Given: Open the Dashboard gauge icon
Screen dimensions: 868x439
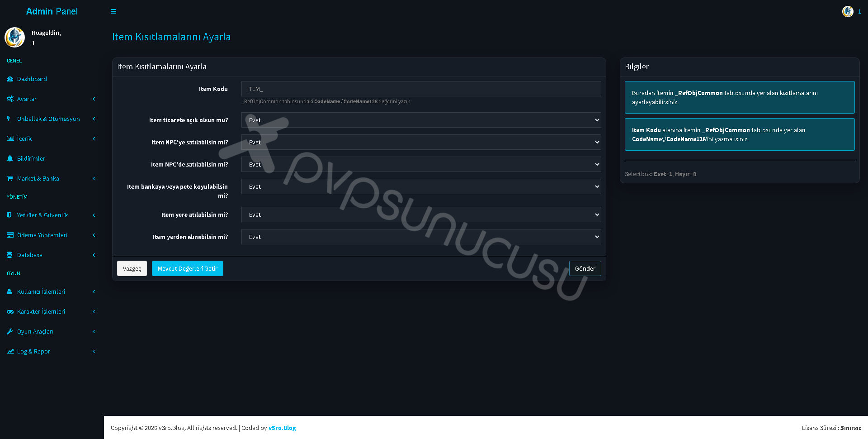Looking at the screenshot, I should coord(10,79).
